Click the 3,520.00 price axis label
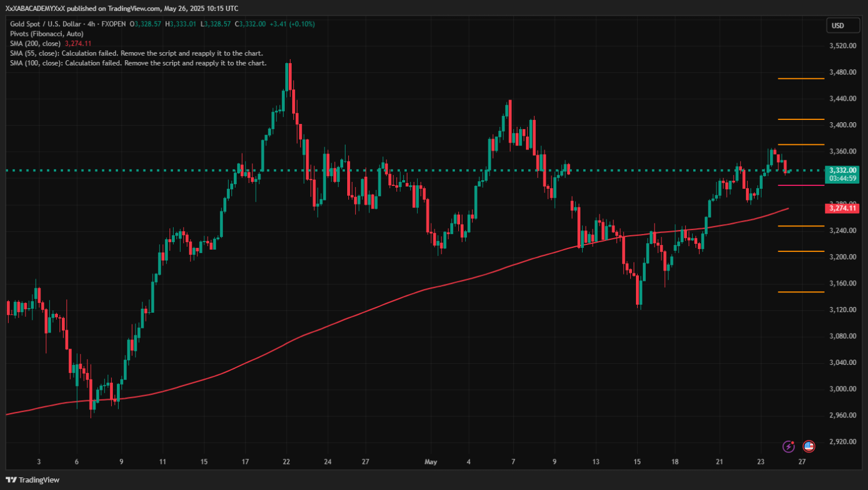The height and width of the screenshot is (490, 868). (x=843, y=46)
